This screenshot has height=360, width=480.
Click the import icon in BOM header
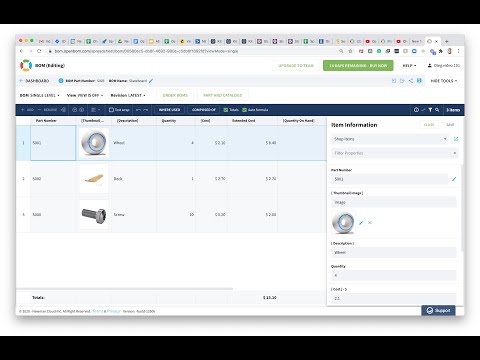[394, 81]
